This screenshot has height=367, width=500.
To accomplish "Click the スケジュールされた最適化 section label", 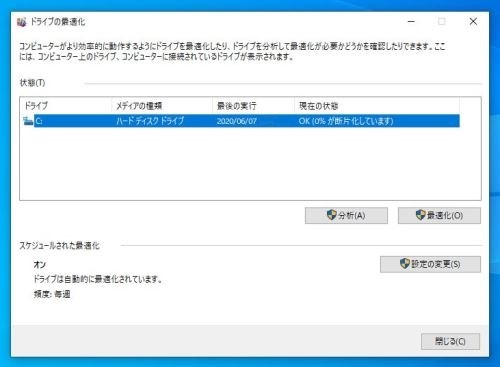I will (x=59, y=246).
